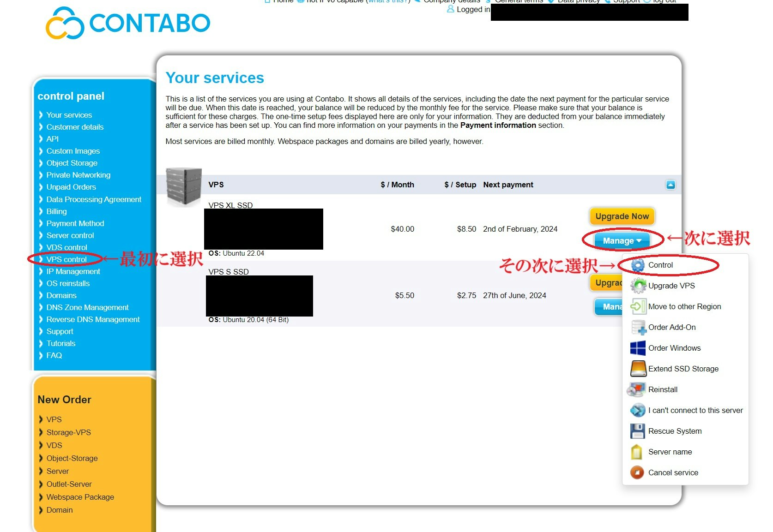The image size is (773, 532).
Task: Open Domains in control panel
Action: [x=61, y=295]
